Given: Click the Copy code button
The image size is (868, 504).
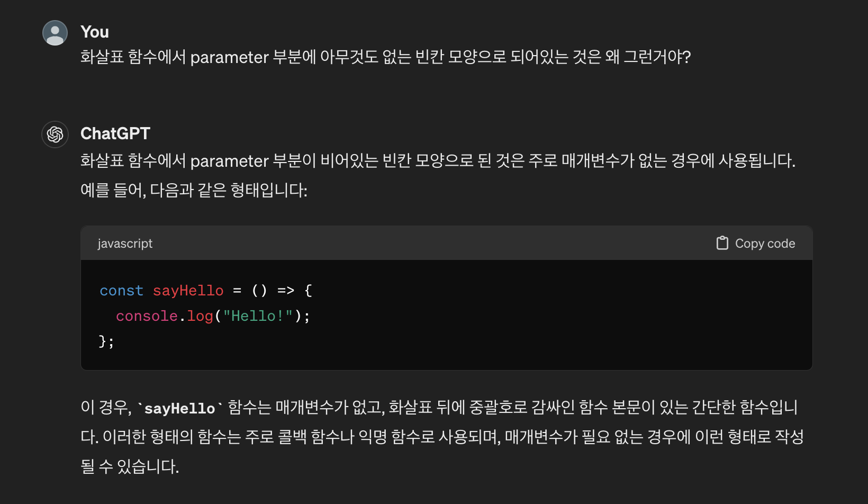Looking at the screenshot, I should [755, 243].
